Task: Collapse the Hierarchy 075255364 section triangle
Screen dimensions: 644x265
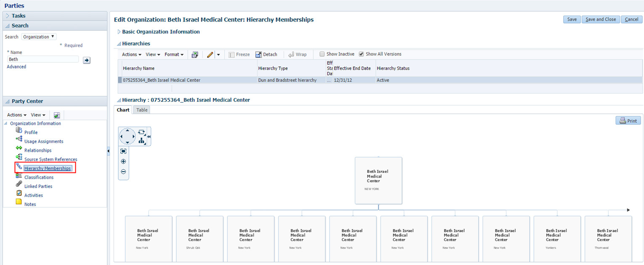Action: pyautogui.click(x=119, y=100)
